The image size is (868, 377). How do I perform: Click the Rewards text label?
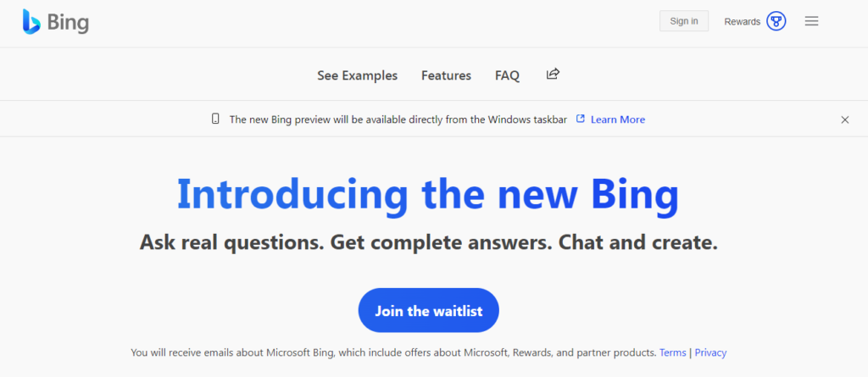click(x=742, y=22)
